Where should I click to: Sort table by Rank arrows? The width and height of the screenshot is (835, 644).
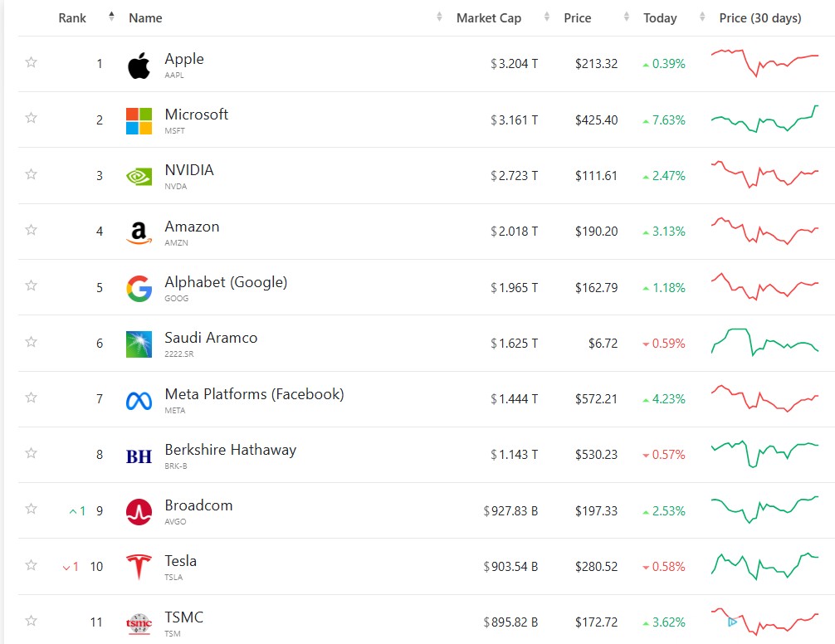[111, 17]
